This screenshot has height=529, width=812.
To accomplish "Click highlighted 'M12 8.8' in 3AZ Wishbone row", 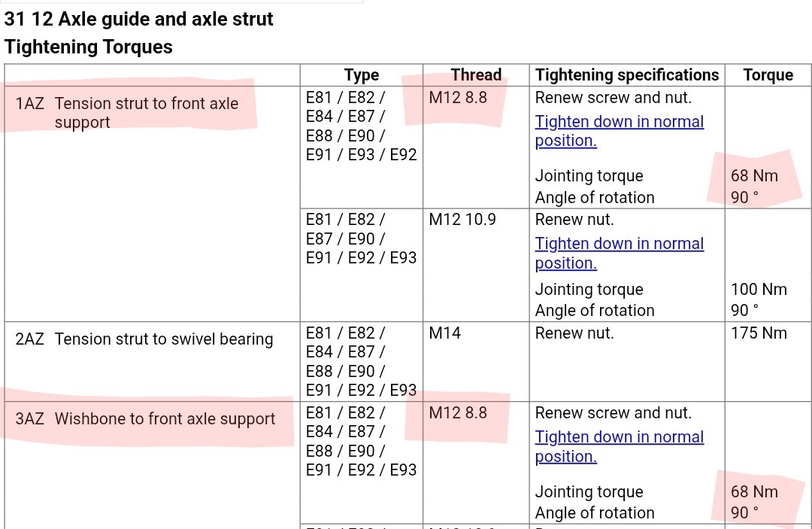I will (458, 413).
